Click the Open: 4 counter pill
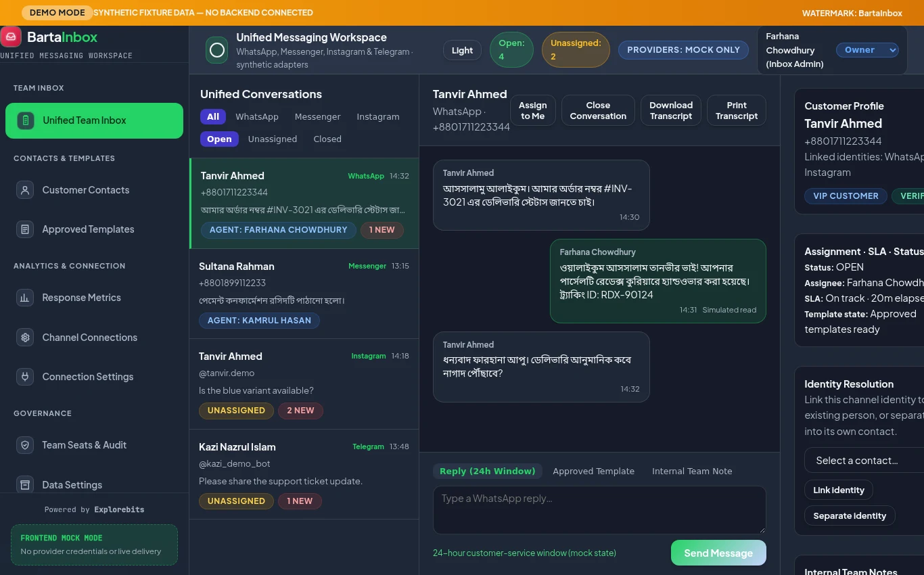 coord(511,50)
